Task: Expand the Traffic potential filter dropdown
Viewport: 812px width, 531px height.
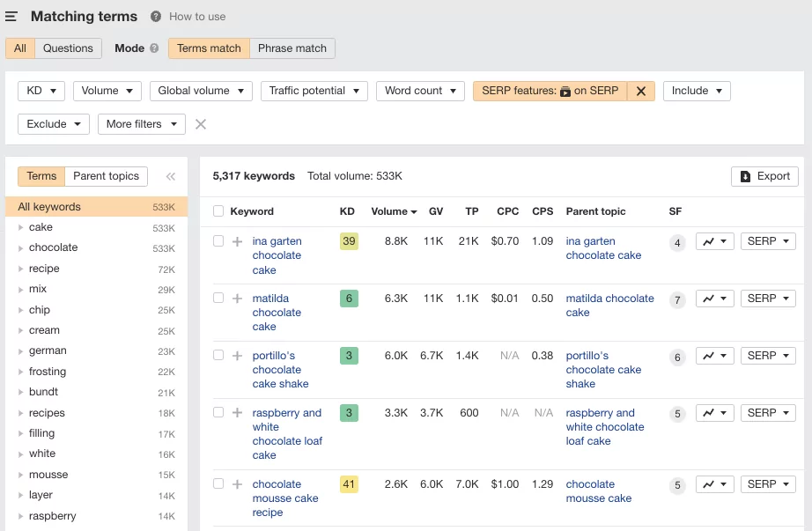Action: click(x=314, y=91)
